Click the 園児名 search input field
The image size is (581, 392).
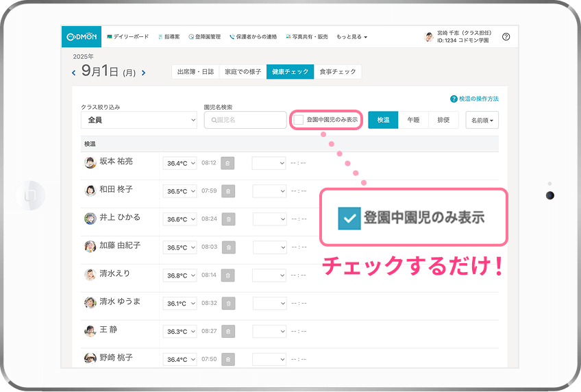point(245,120)
